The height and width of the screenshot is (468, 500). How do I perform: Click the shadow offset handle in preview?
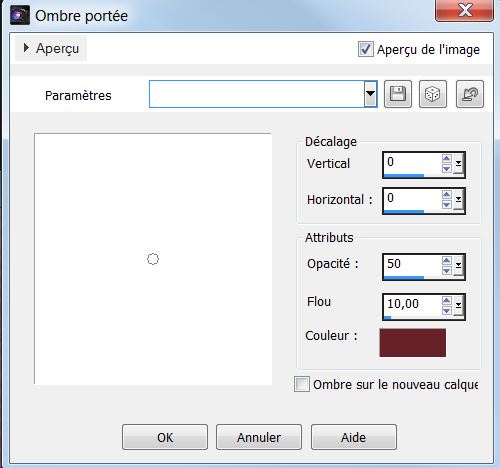[x=153, y=259]
